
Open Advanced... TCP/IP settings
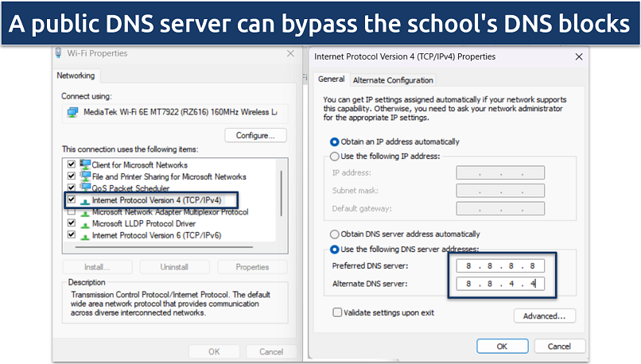[x=544, y=316]
